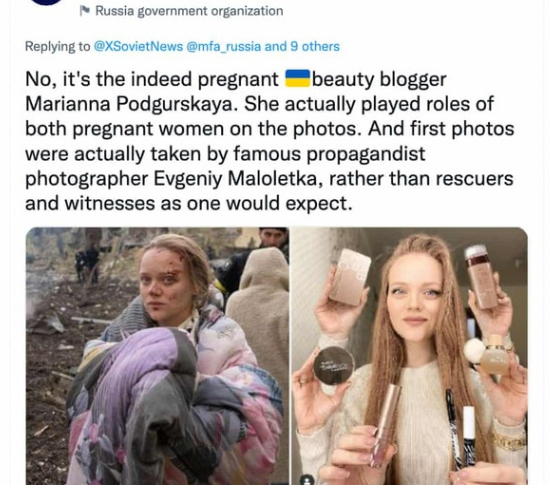Open the left photo of the woman holding a blanket
The image size is (550, 485).
157,356
